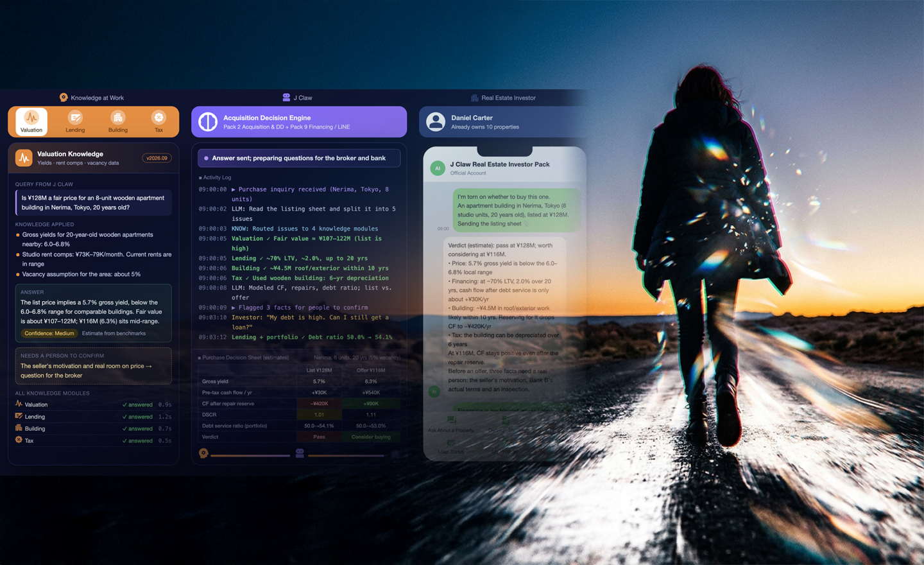This screenshot has height=565, width=924.
Task: Click the 0.7s time in Building row
Action: (165, 429)
